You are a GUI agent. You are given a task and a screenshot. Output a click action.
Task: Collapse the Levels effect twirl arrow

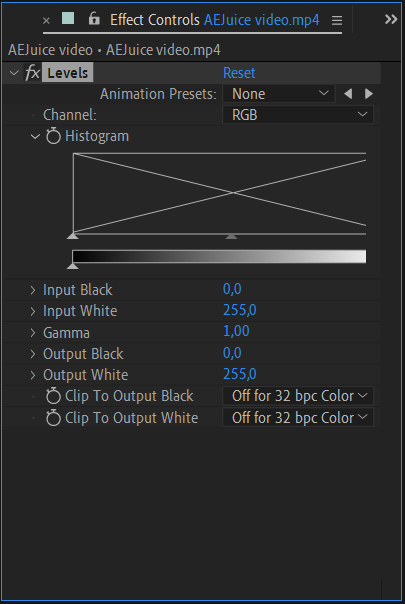pos(14,73)
